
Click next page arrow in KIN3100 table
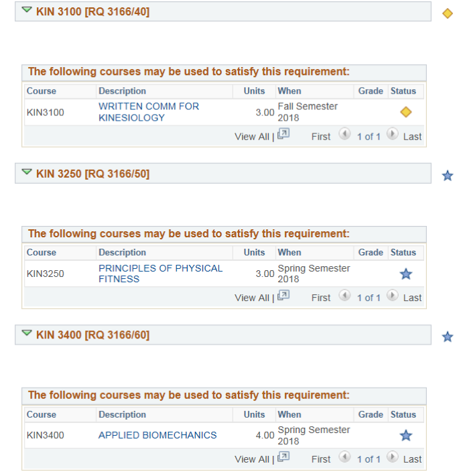click(393, 135)
